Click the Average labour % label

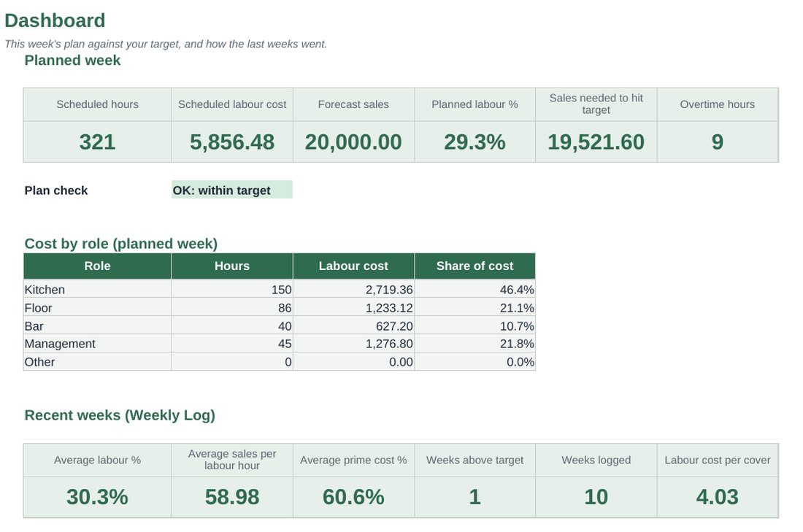pyautogui.click(x=97, y=460)
